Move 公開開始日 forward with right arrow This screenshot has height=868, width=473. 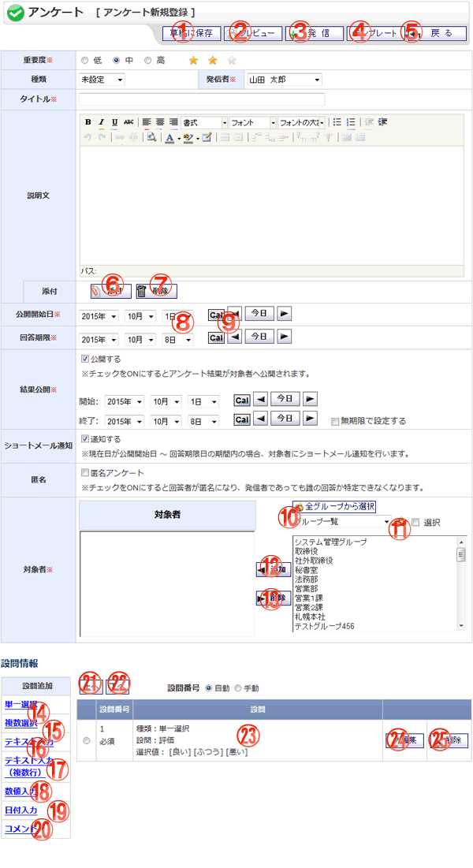285,314
